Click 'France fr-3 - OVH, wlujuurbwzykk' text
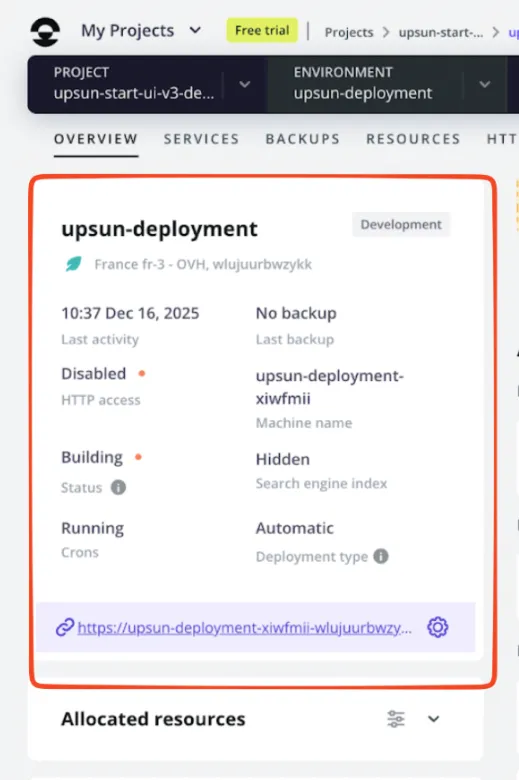This screenshot has width=519, height=780. point(203,264)
